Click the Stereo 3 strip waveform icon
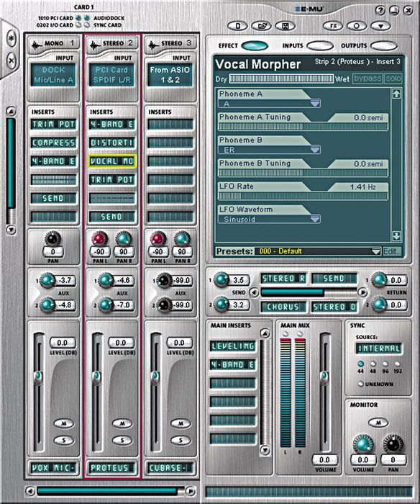Screen dimensions: 420x504 click(x=153, y=45)
